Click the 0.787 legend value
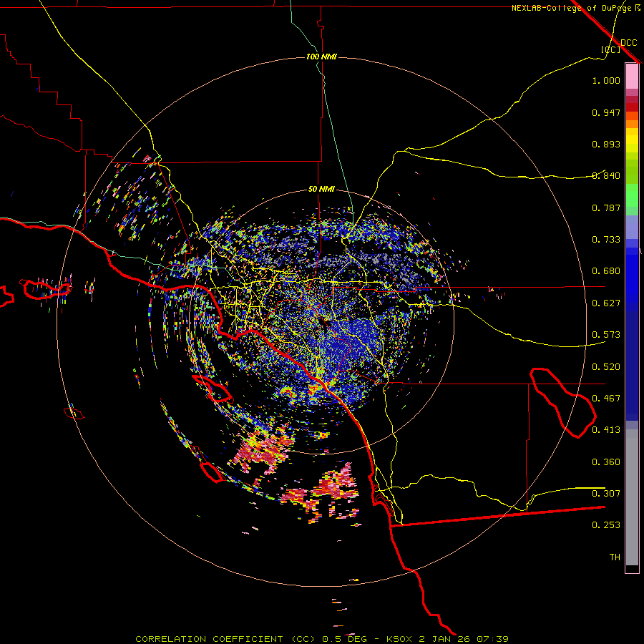 point(606,208)
